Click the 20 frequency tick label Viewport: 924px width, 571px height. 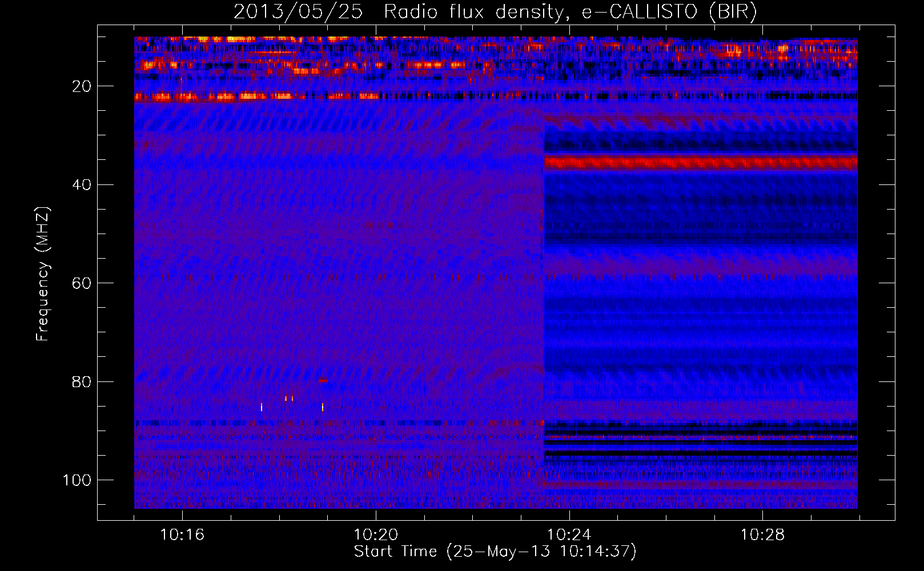pos(82,86)
